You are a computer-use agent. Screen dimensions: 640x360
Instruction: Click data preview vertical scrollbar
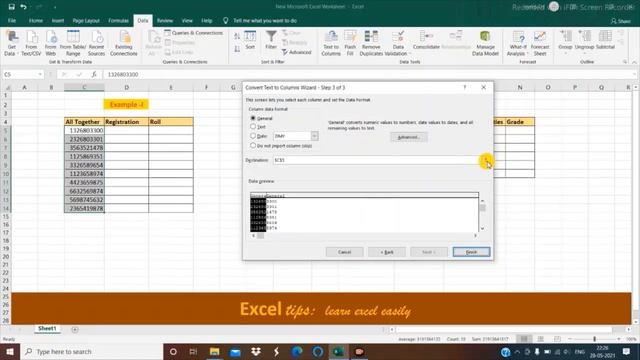click(482, 215)
